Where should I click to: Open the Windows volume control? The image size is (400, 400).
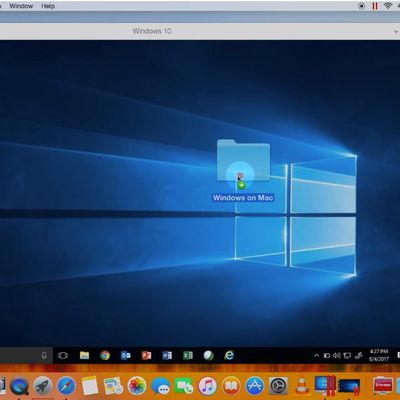pyautogui.click(x=337, y=356)
